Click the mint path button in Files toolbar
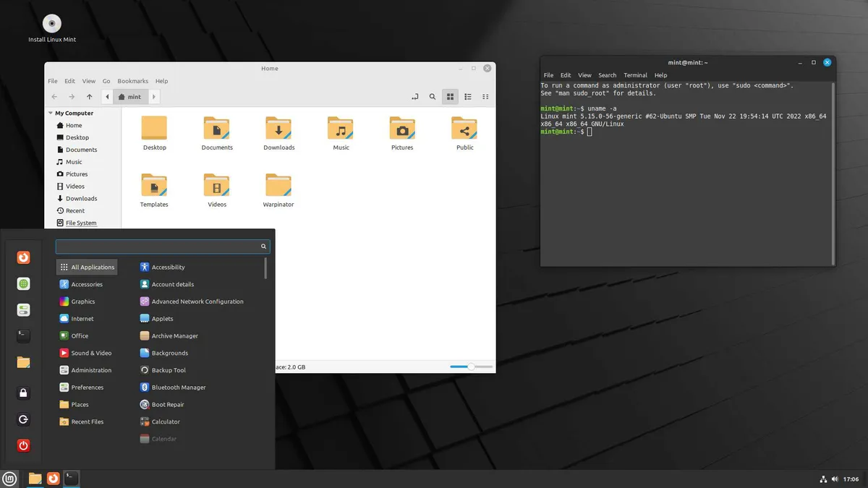 pos(131,97)
